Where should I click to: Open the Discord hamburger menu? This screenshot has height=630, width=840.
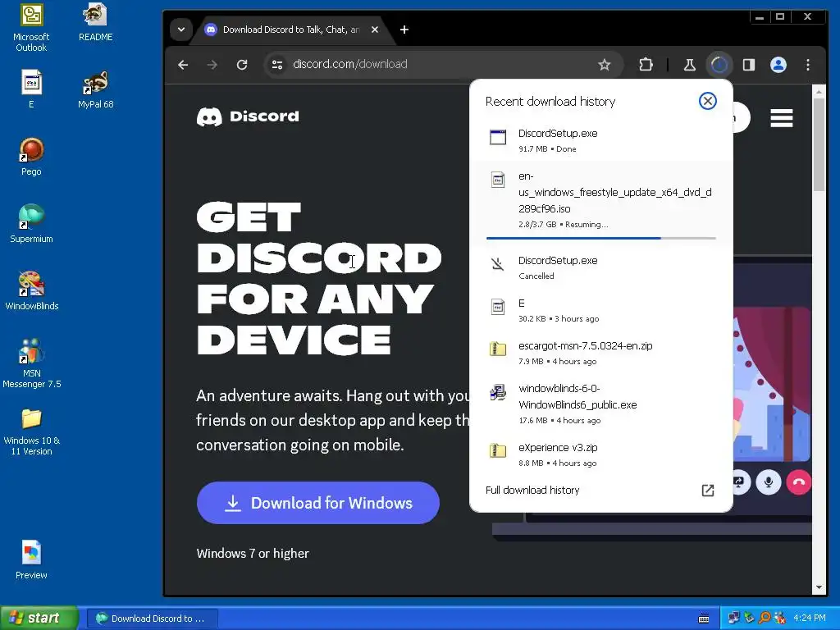782,118
